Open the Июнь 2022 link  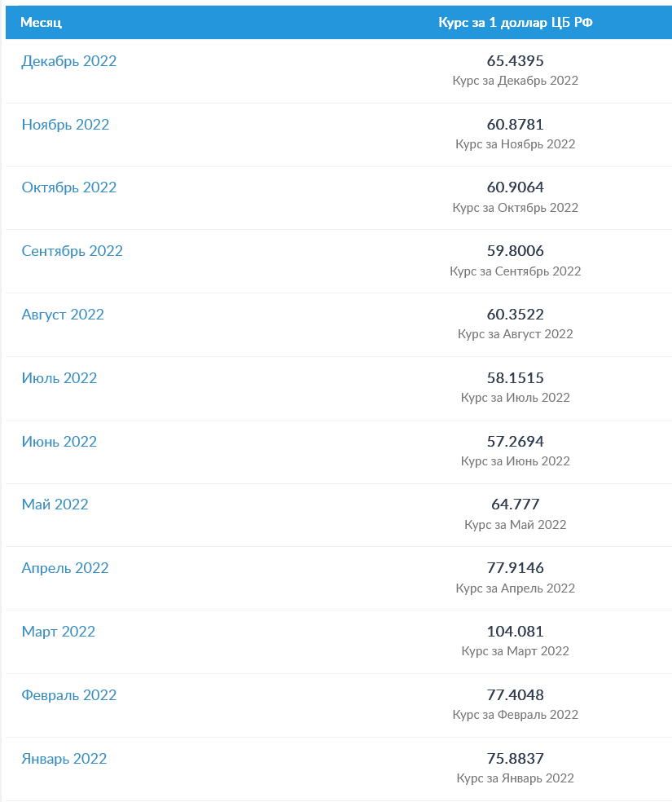59,442
